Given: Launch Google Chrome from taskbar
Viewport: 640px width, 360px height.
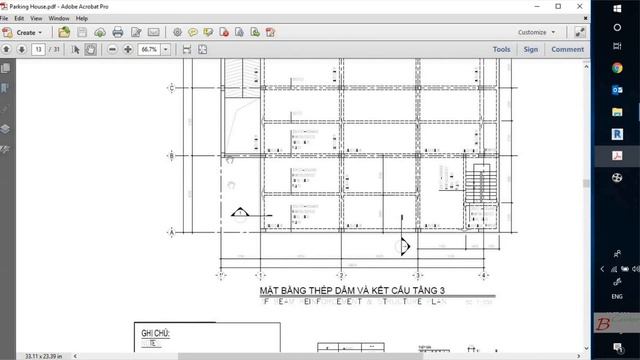Looking at the screenshot, I should (617, 68).
